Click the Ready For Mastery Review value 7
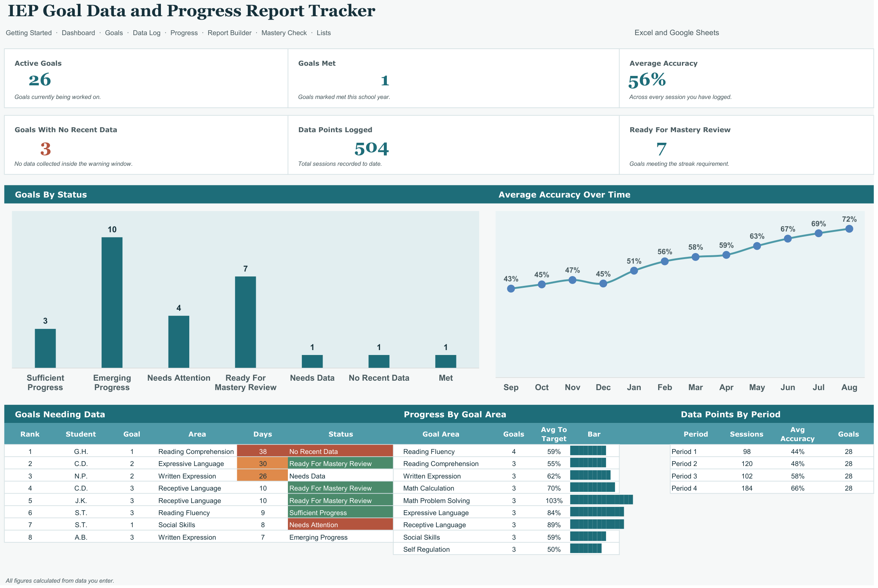This screenshot has height=588, width=878. point(661,149)
